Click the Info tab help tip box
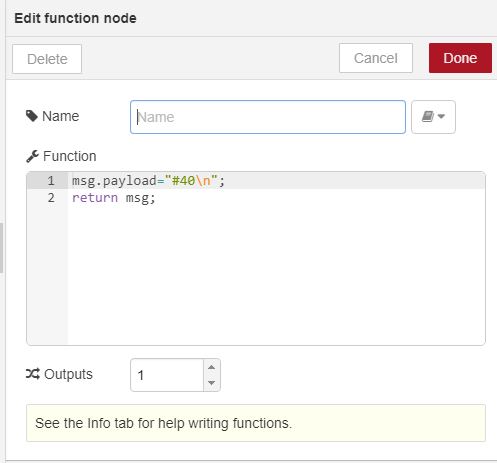 coord(256,423)
